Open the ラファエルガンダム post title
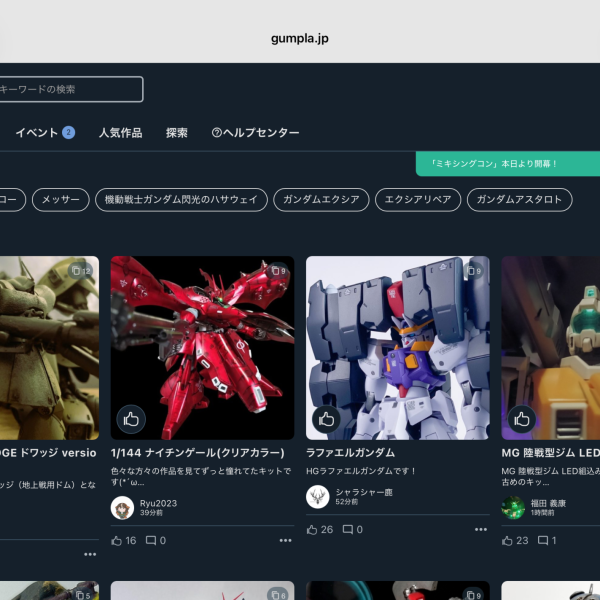 click(x=351, y=453)
